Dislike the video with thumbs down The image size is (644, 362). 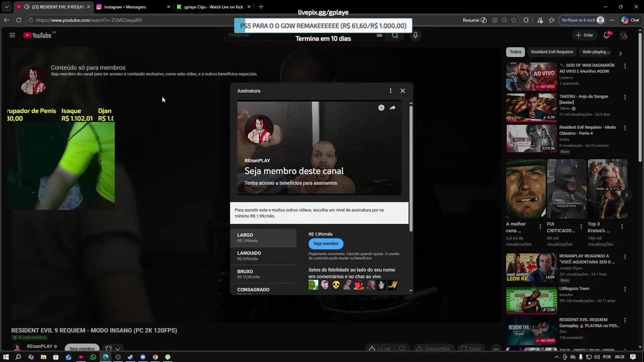pyautogui.click(x=401, y=348)
